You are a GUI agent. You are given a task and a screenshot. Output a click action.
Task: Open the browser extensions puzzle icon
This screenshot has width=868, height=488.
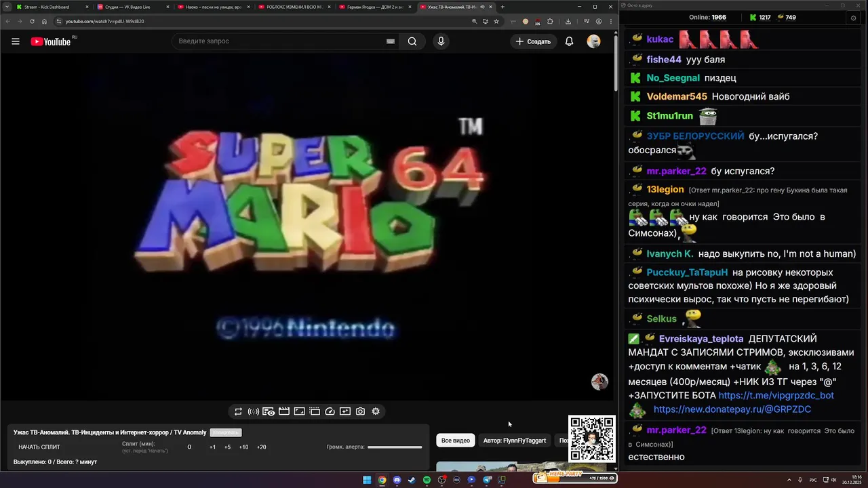point(551,21)
